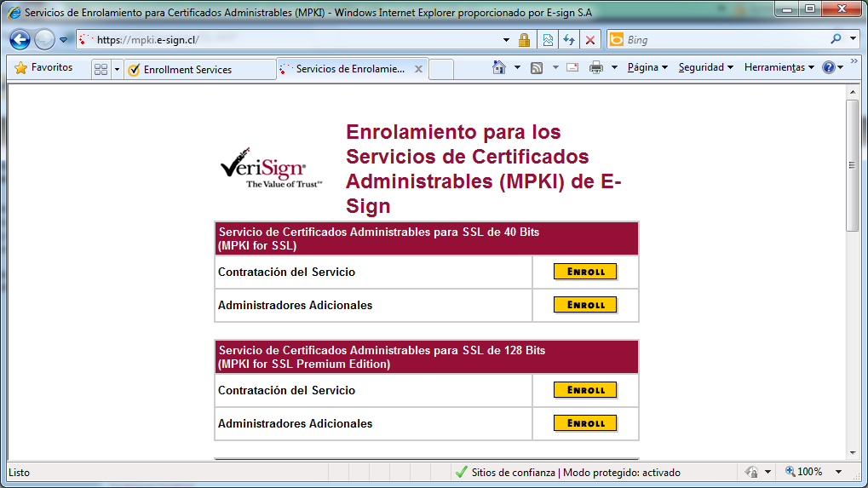868x488 pixels.
Task: Click the Print icon in command bar
Action: (596, 68)
